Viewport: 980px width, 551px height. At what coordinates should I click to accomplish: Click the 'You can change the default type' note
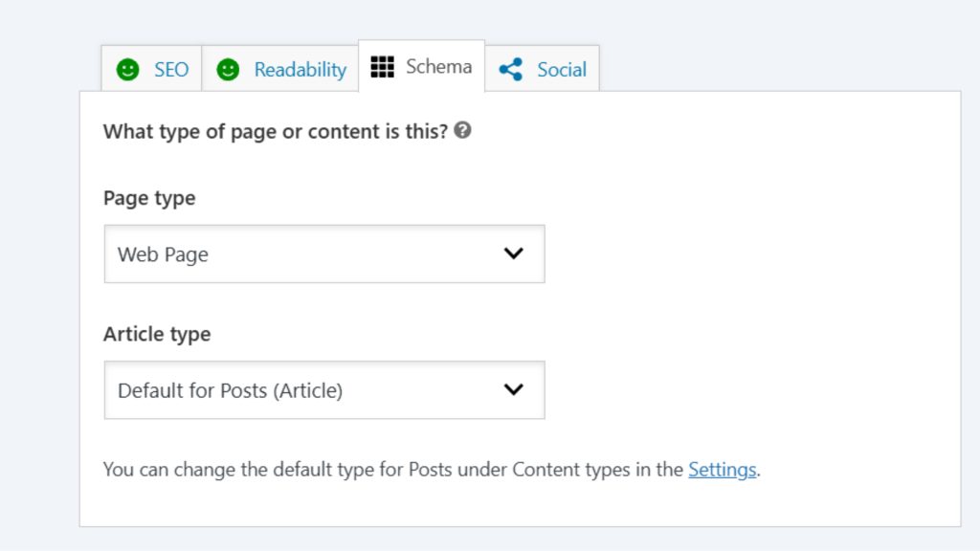pyautogui.click(x=432, y=470)
